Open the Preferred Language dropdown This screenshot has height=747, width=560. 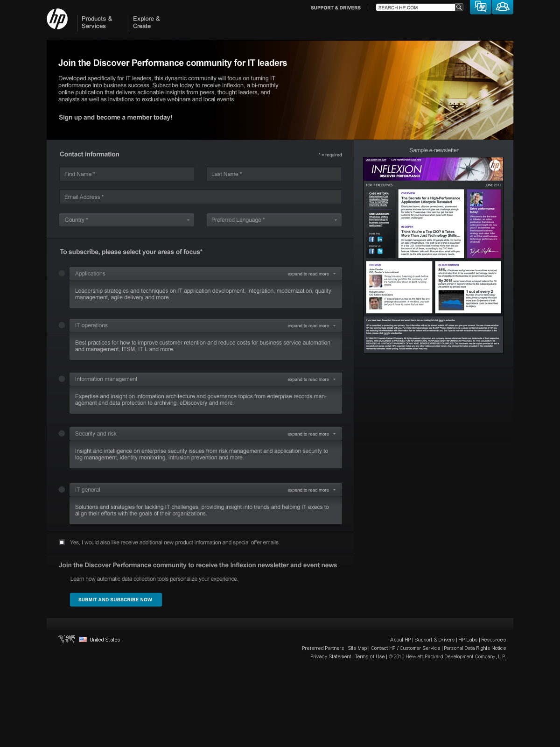tap(274, 220)
